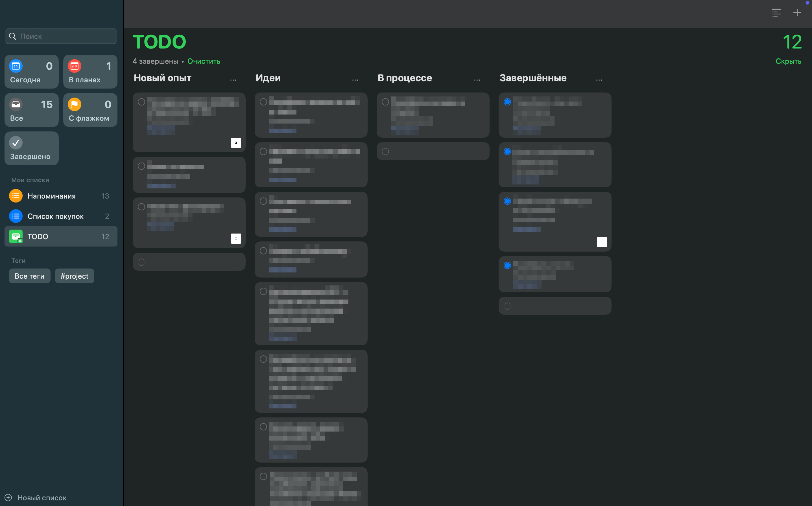The width and height of the screenshot is (812, 506).
Task: Click the plus icon to add reminder
Action: (x=797, y=13)
